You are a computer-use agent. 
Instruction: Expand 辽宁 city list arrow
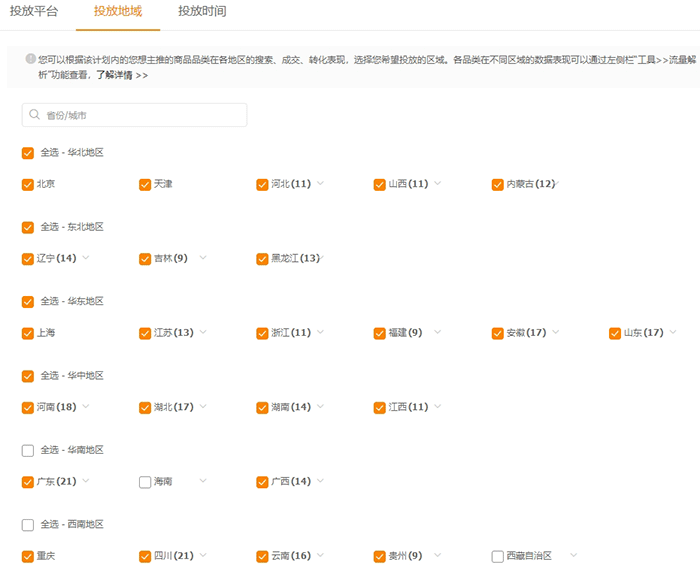click(86, 258)
